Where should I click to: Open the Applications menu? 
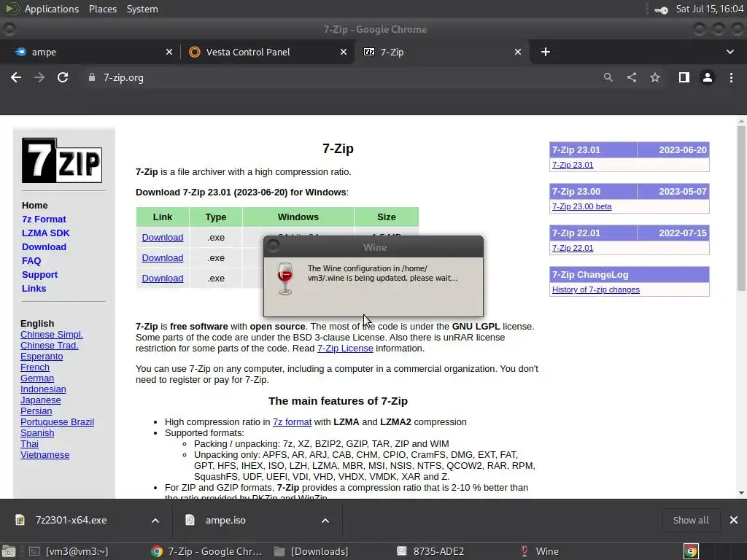(52, 9)
